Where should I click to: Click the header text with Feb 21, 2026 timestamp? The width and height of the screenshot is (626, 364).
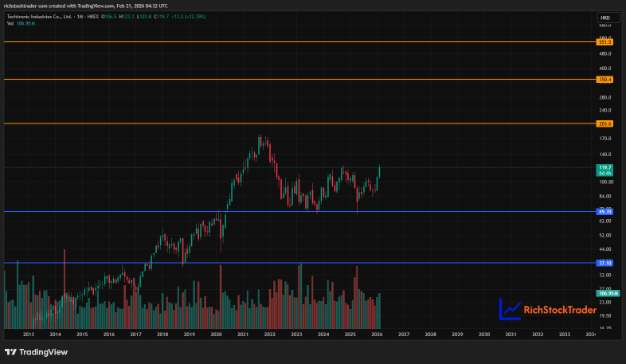(x=85, y=6)
